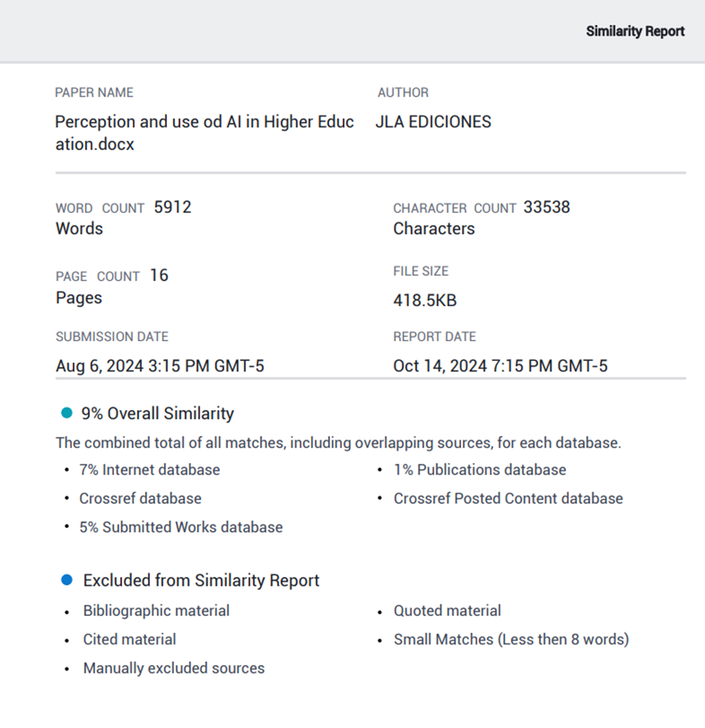Click the Quoted material exclusion item
Viewport: 705px width, 728px height.
(447, 610)
